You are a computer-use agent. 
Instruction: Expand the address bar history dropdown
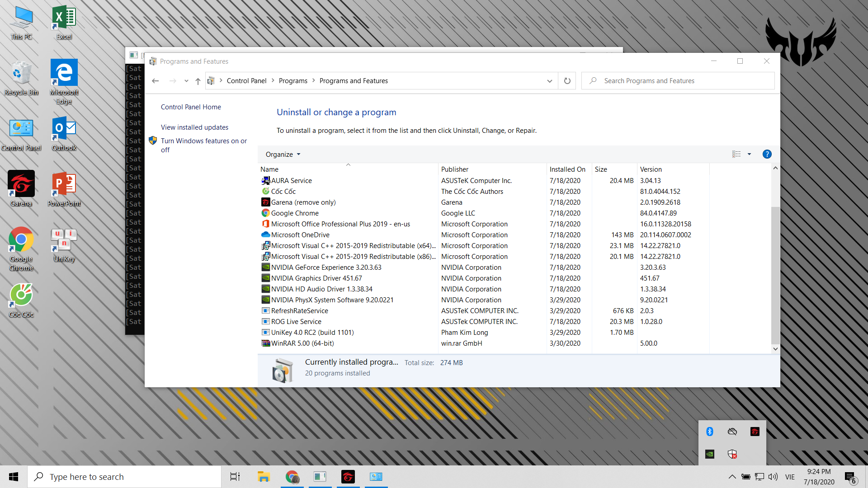(550, 81)
